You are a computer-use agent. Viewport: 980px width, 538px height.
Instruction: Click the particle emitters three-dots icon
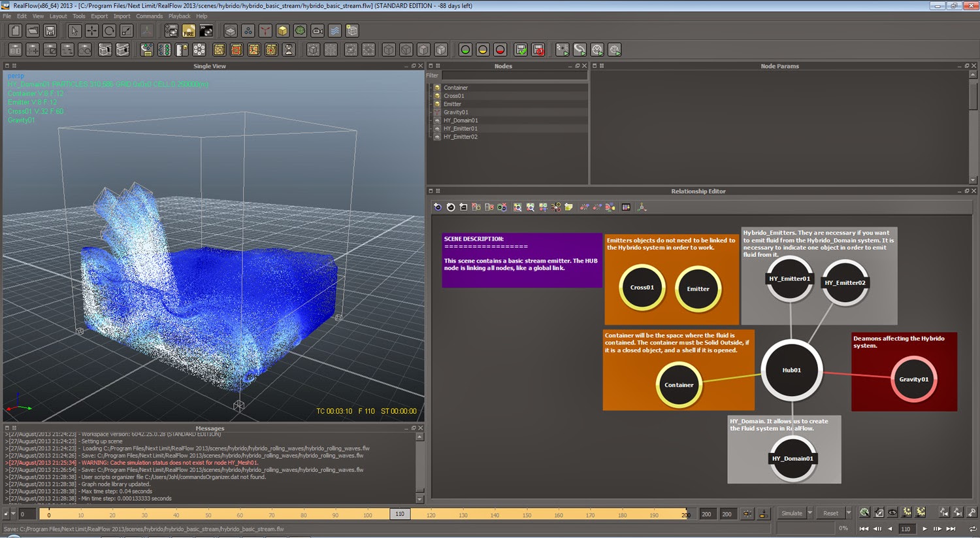(248, 31)
